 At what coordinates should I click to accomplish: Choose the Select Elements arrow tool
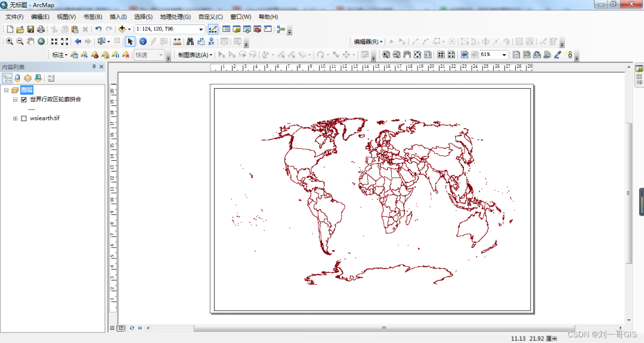(x=130, y=42)
